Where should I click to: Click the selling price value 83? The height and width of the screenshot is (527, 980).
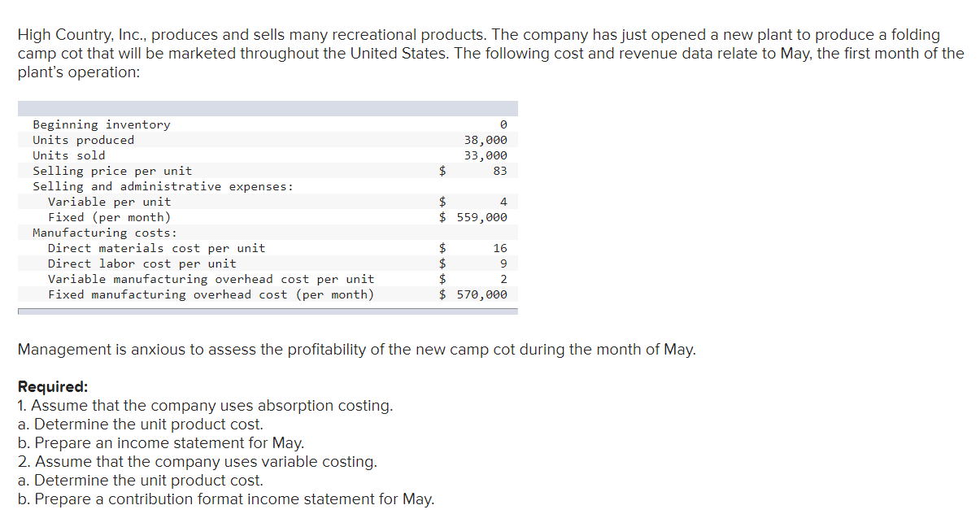coord(499,171)
